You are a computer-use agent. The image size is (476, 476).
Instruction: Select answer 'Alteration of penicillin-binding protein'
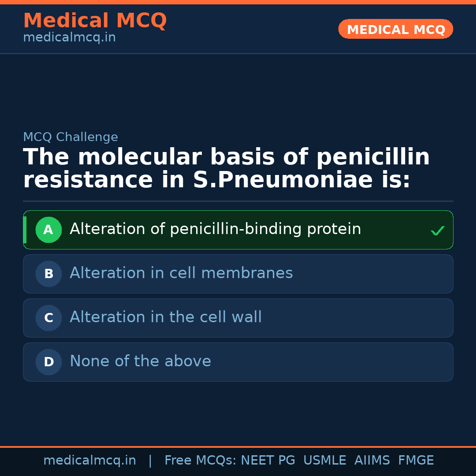(215, 229)
